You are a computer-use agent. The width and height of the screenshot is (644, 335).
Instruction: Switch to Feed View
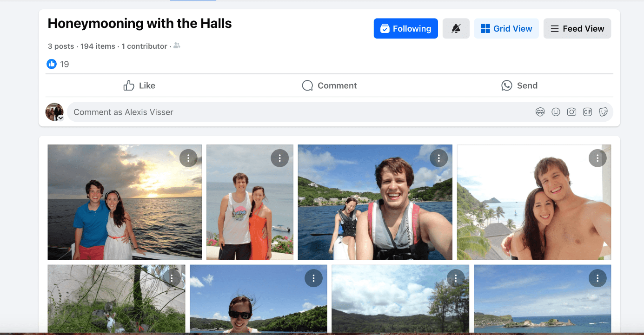point(577,28)
